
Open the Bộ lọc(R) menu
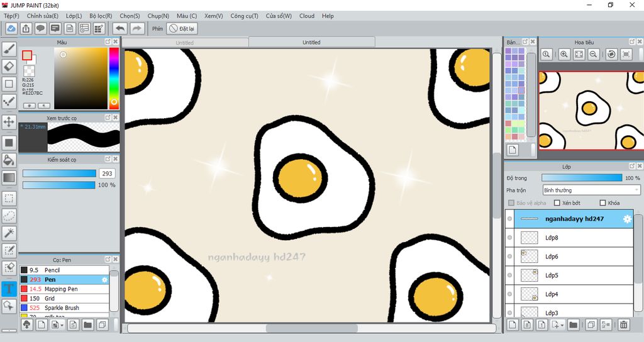[x=101, y=16]
